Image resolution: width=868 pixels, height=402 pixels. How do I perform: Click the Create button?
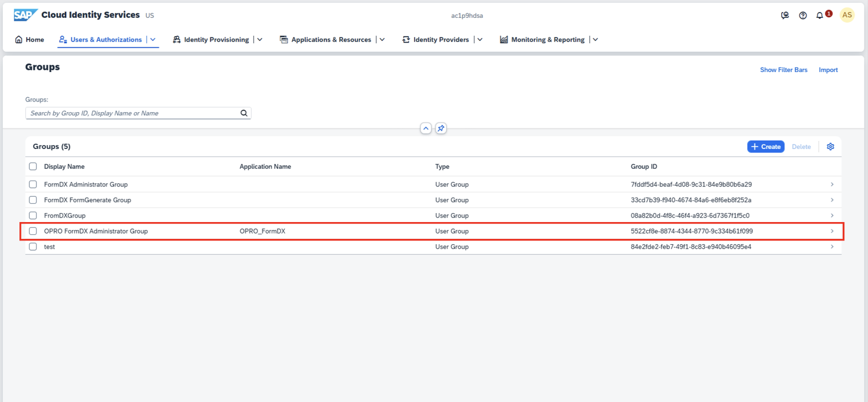click(x=765, y=147)
